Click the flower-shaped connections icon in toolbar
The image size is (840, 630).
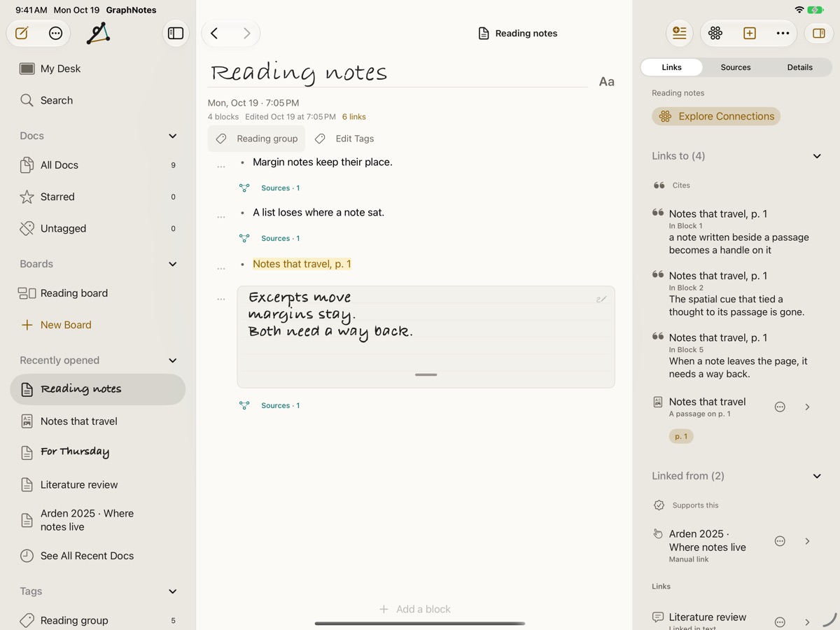(x=715, y=33)
